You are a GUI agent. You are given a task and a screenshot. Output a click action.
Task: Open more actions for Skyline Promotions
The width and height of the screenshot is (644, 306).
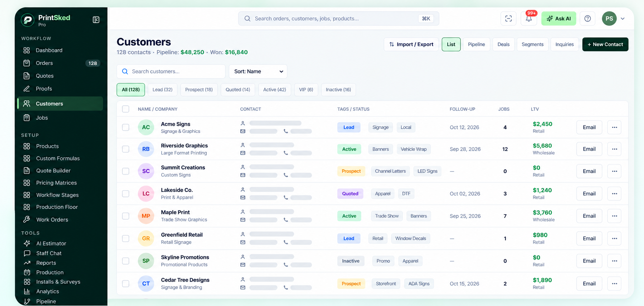(x=614, y=261)
